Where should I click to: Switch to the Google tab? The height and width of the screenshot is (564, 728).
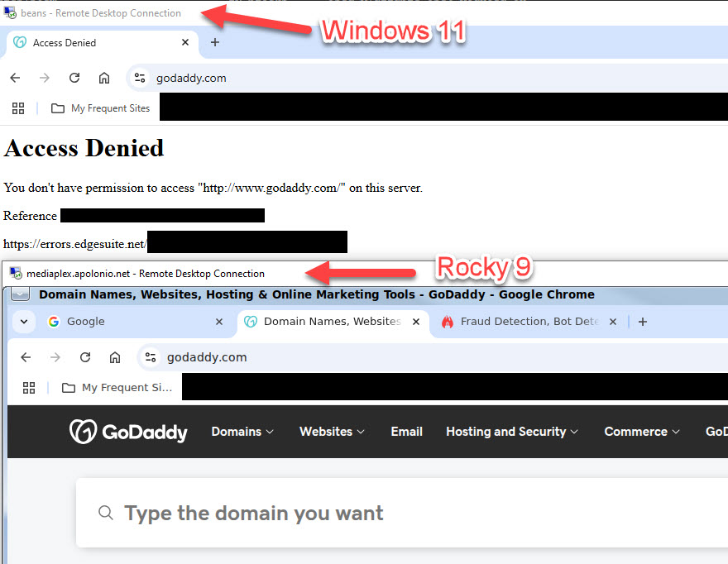point(135,321)
